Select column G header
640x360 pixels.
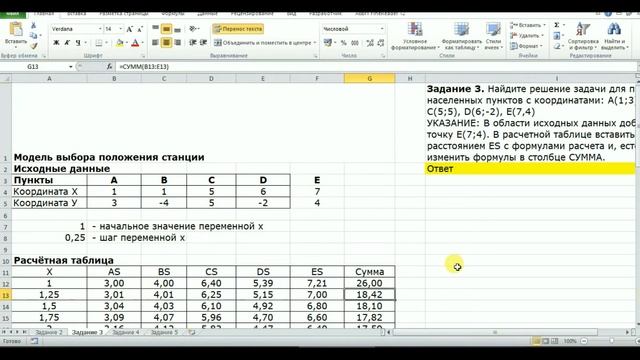369,78
